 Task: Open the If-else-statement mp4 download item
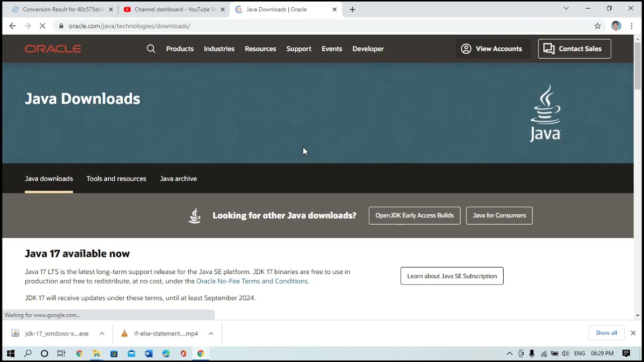click(x=160, y=333)
